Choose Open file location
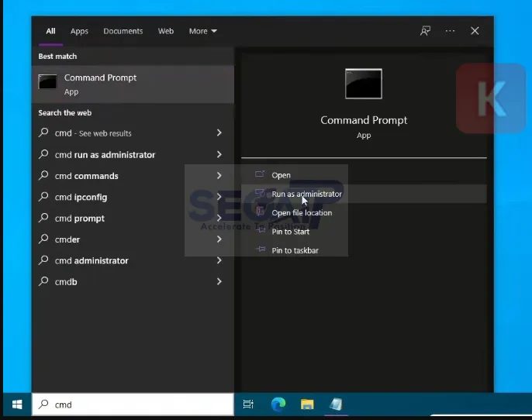Viewport: 532px width, 420px height. 364,213
